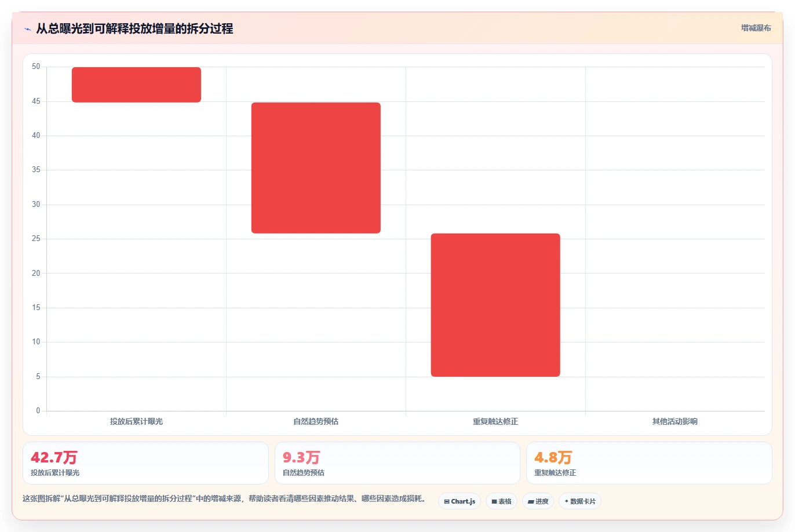Click the chart title 从总曝光到可解释投放增量的拆分过程
This screenshot has width=795, height=532.
134,28
